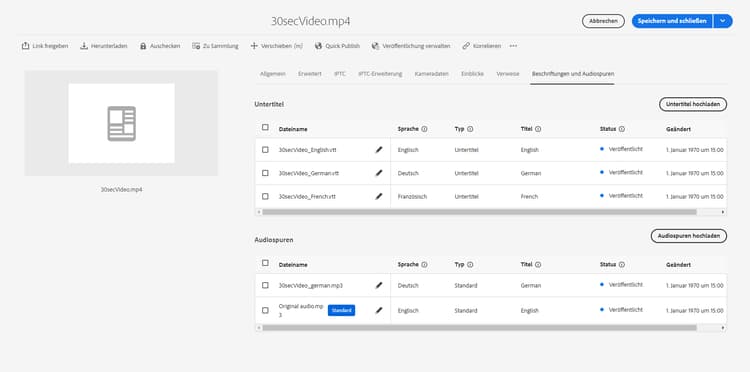Select all subtitles via header checkbox
Image resolution: width=750 pixels, height=372 pixels.
265,127
